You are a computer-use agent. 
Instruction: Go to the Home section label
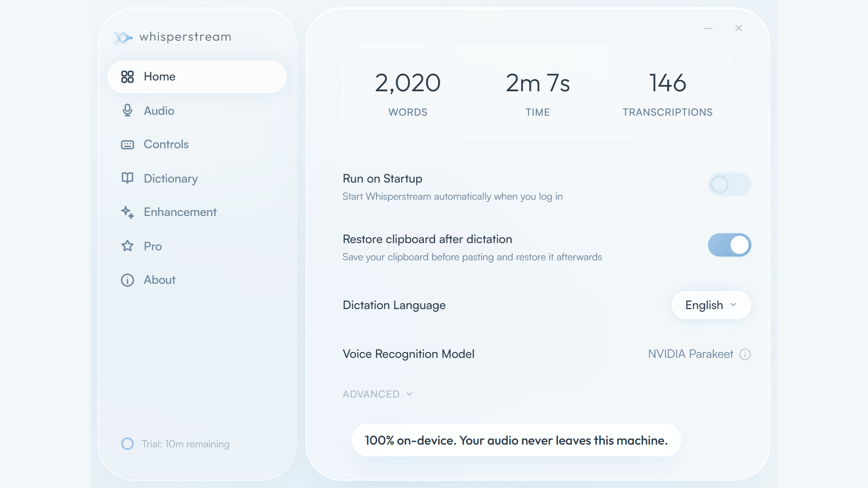coord(160,76)
